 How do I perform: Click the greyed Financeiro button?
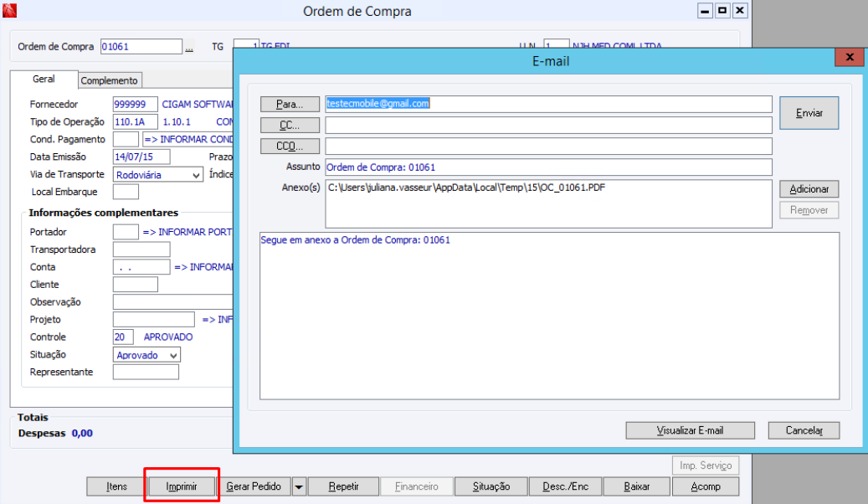tap(416, 486)
